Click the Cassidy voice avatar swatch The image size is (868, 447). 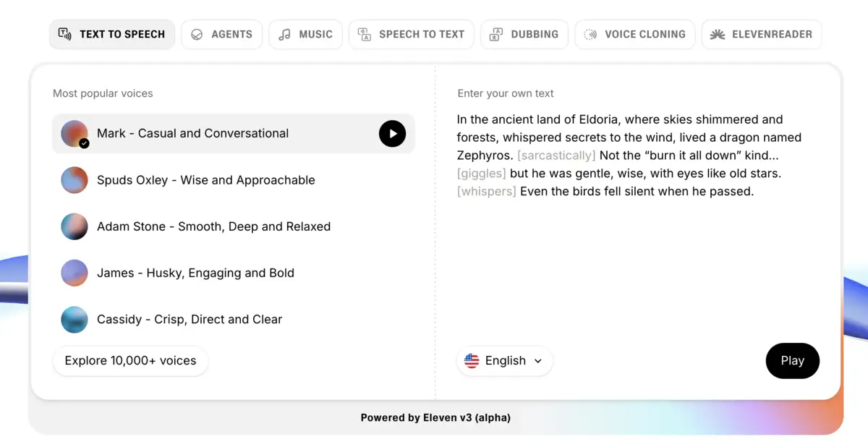tap(75, 320)
